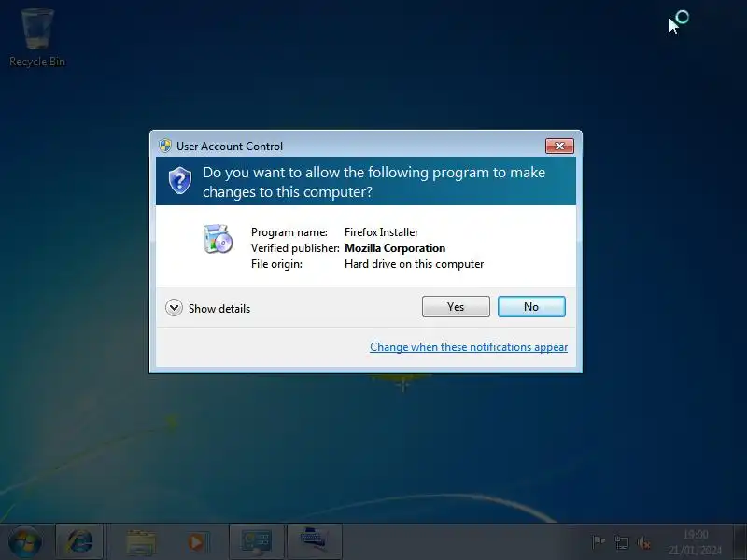Open the control panel taskbar item
The width and height of the screenshot is (747, 560).
[257, 542]
